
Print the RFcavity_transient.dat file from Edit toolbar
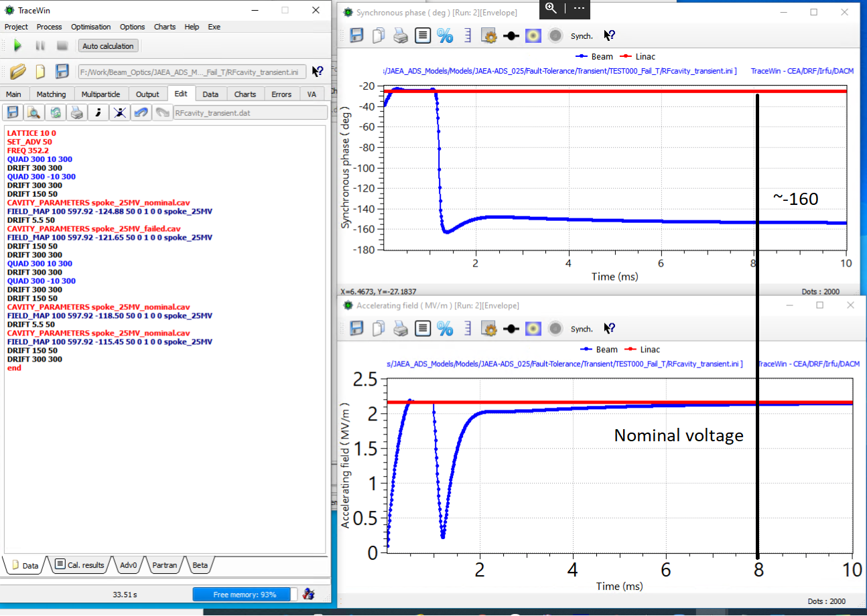tap(76, 112)
